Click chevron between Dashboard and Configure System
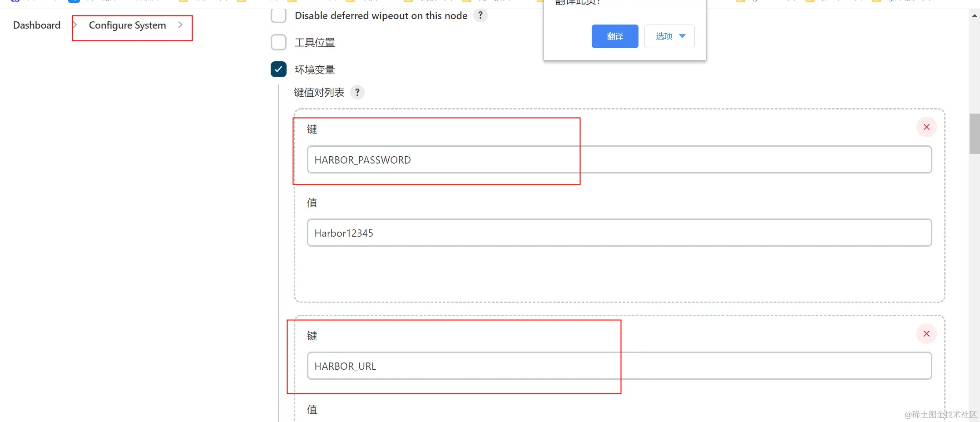 pyautogui.click(x=74, y=25)
